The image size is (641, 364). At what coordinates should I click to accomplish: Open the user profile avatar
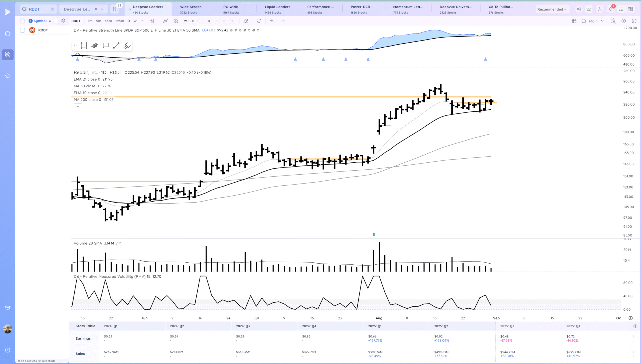click(8, 329)
